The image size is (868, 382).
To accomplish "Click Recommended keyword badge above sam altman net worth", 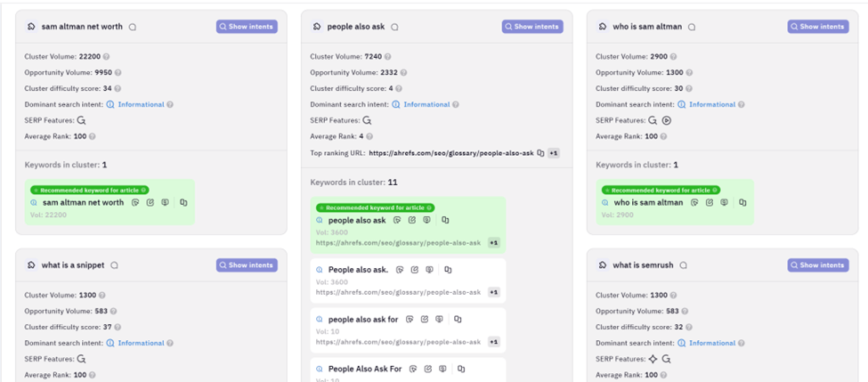I will tap(90, 190).
